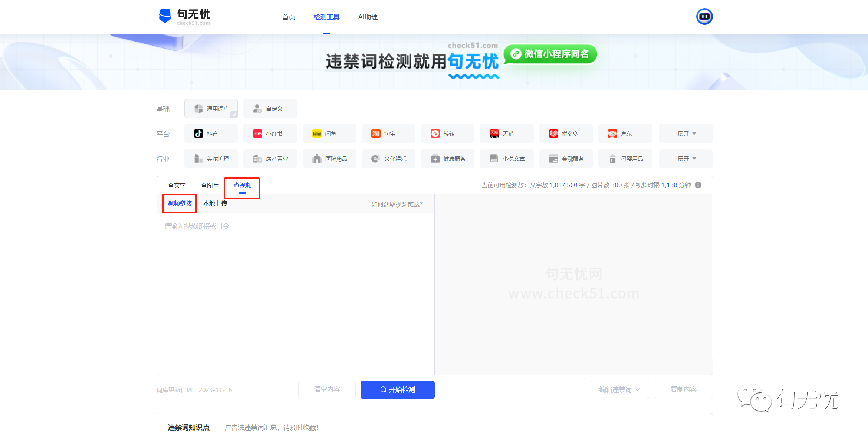This screenshot has width=868, height=438.
Task: Open the 如何获取视频链接? help link
Action: [x=397, y=204]
